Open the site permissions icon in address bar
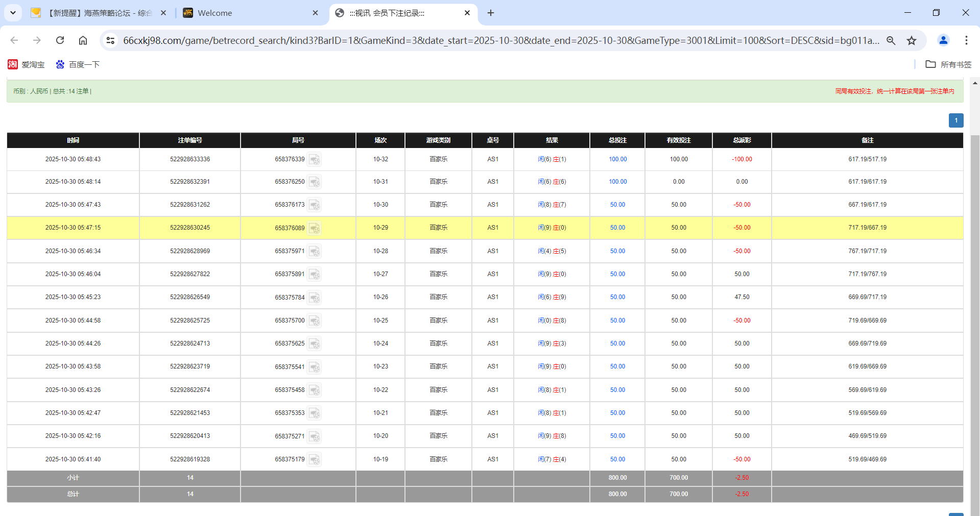Viewport: 980px width, 516px height. point(110,40)
